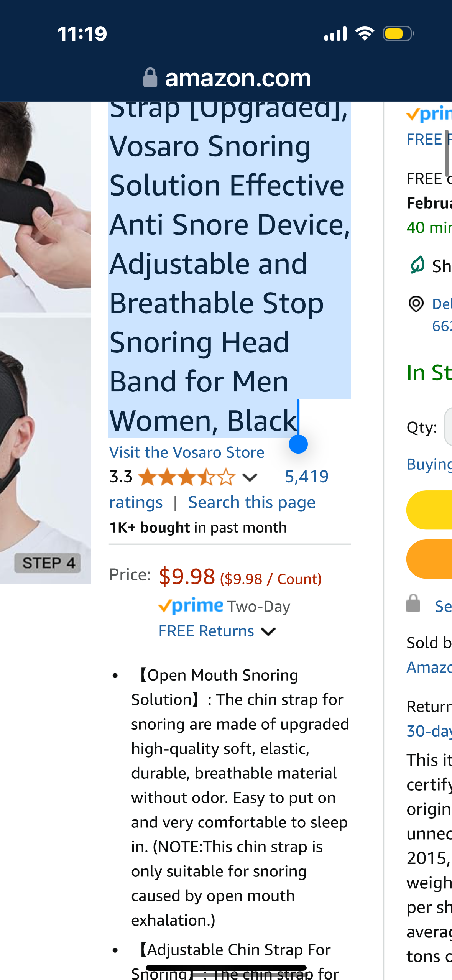Image resolution: width=452 pixels, height=980 pixels.
Task: Tap the orange Buy Now button
Action: coord(429,559)
